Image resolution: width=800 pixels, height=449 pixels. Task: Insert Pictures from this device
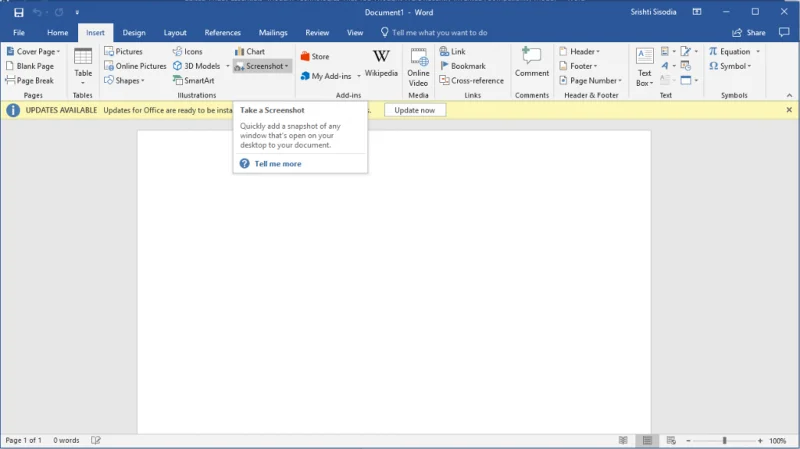point(123,52)
